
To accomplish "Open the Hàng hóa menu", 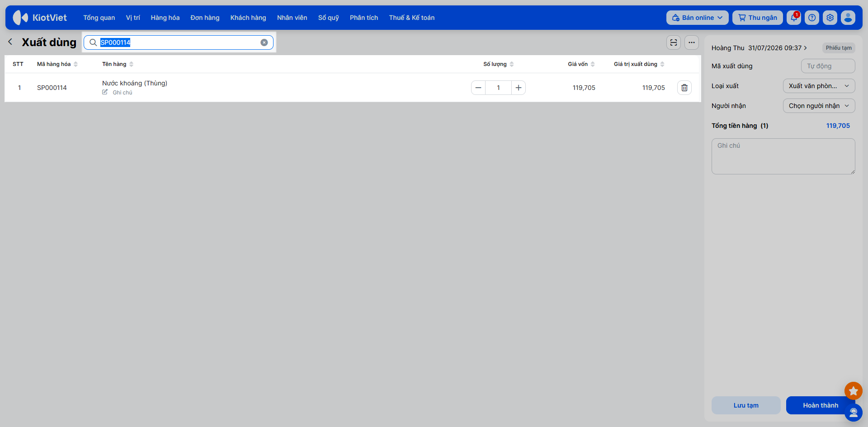I will (165, 18).
